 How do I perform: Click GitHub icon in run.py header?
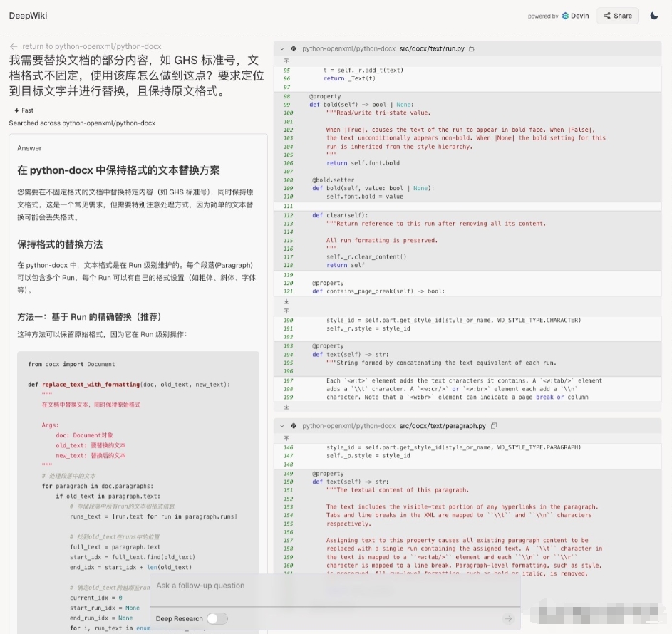(294, 49)
